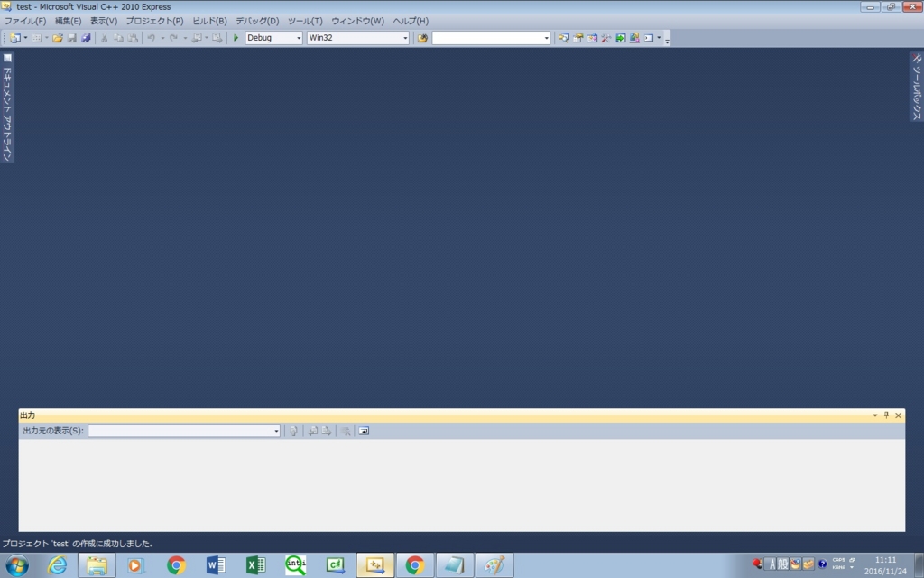
Task: Expand the ツールボックス side tab
Action: (x=917, y=87)
